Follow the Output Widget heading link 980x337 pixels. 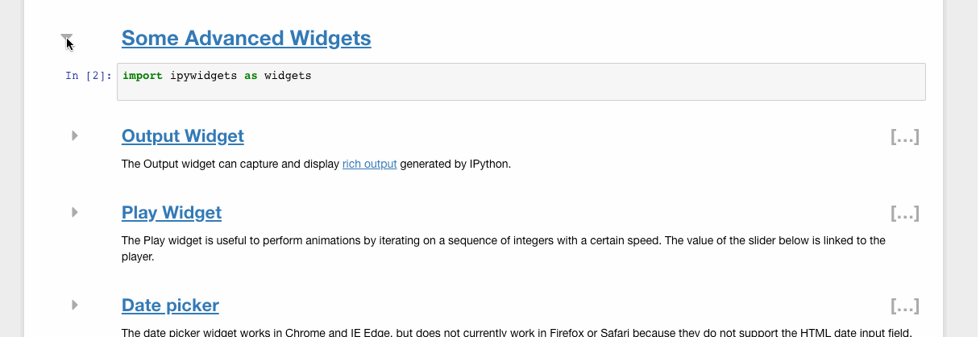183,136
